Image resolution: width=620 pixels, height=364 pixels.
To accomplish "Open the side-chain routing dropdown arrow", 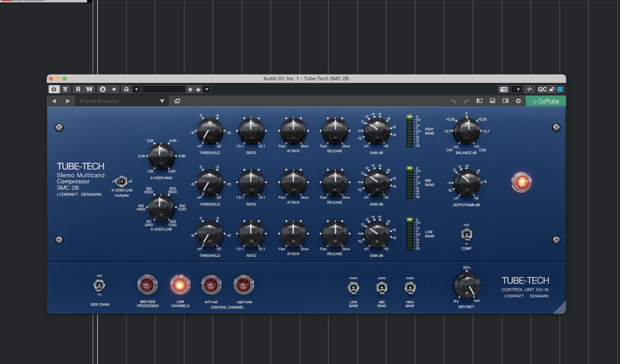I will [136, 89].
